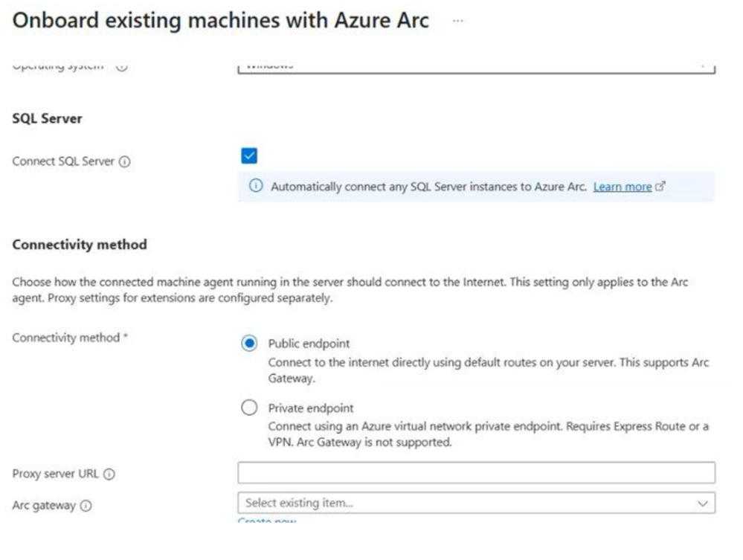The height and width of the screenshot is (560, 743).
Task: Select the Public endpoint radio button
Action: [250, 344]
